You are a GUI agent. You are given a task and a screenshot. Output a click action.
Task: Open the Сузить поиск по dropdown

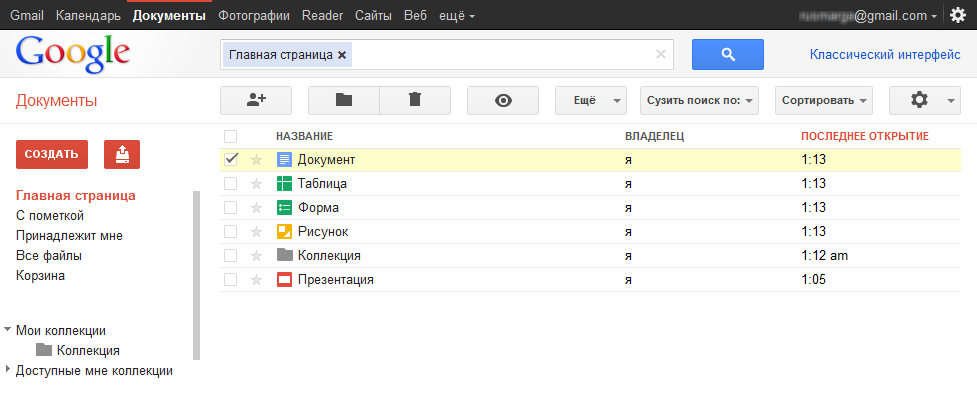pos(699,100)
